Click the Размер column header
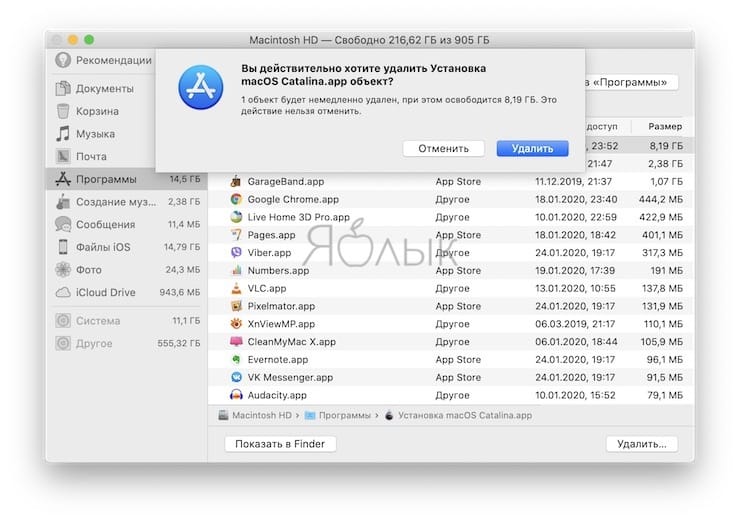The height and width of the screenshot is (522, 740). click(664, 126)
